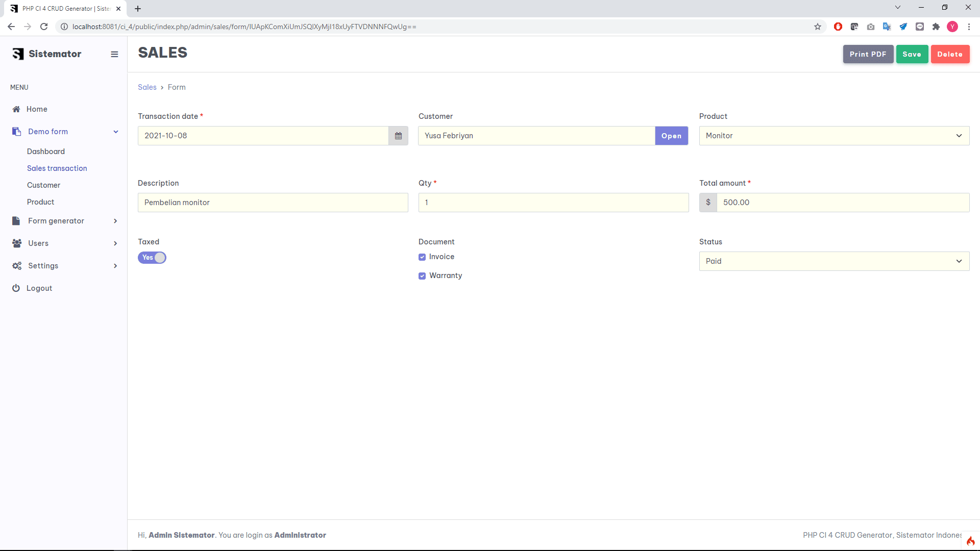Click the Logout power icon
Viewport: 980px width, 551px height.
pos(16,288)
